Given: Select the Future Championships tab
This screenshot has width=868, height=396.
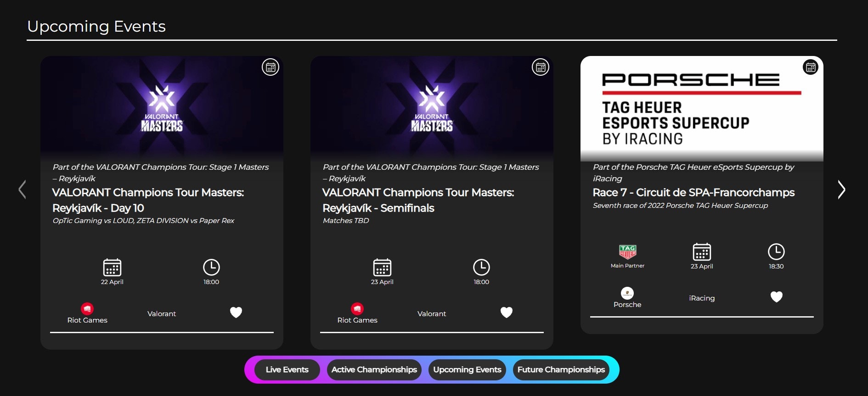Looking at the screenshot, I should [x=561, y=370].
